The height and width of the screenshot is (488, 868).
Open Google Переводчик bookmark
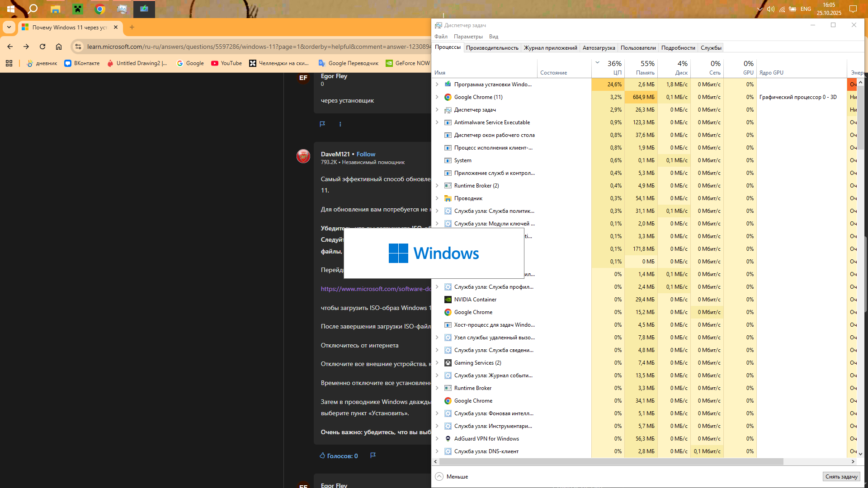(349, 63)
